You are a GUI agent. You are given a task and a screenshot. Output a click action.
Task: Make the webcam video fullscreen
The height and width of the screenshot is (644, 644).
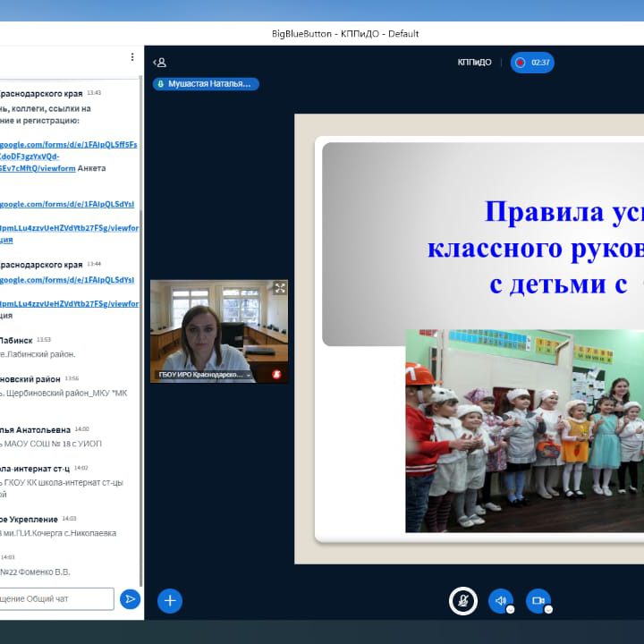tap(280, 288)
